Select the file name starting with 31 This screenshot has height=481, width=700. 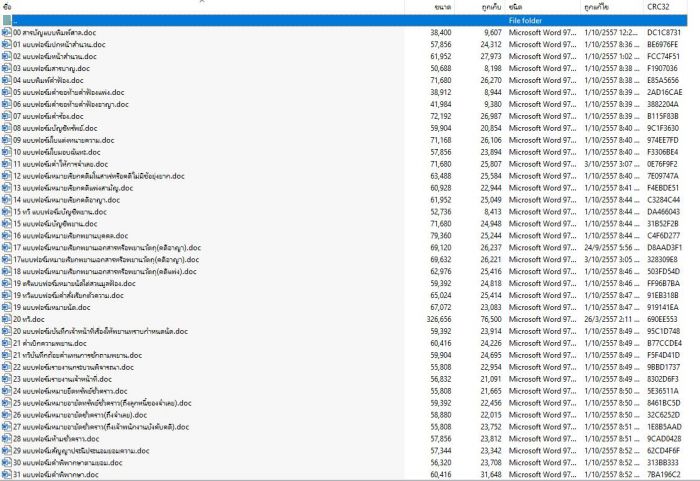(x=56, y=474)
